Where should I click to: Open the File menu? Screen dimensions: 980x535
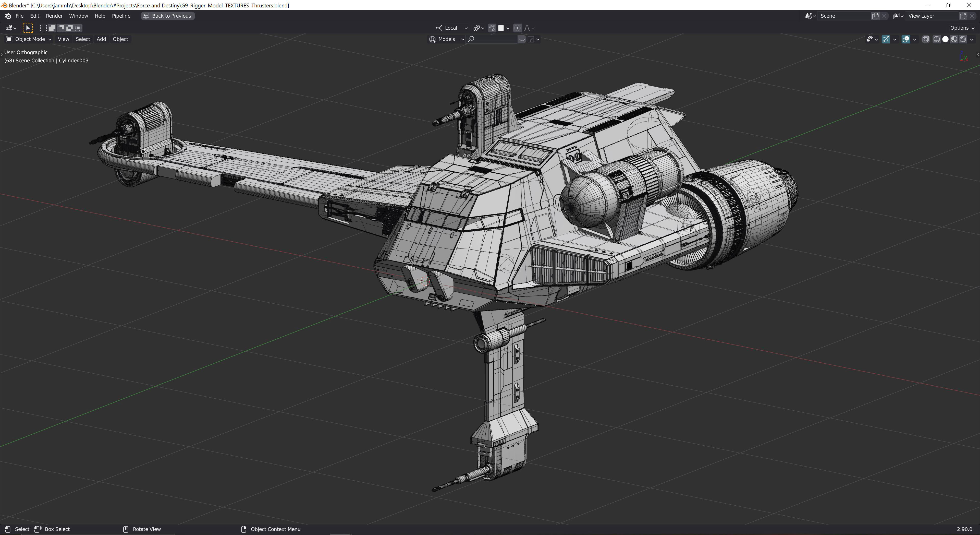[x=19, y=16]
